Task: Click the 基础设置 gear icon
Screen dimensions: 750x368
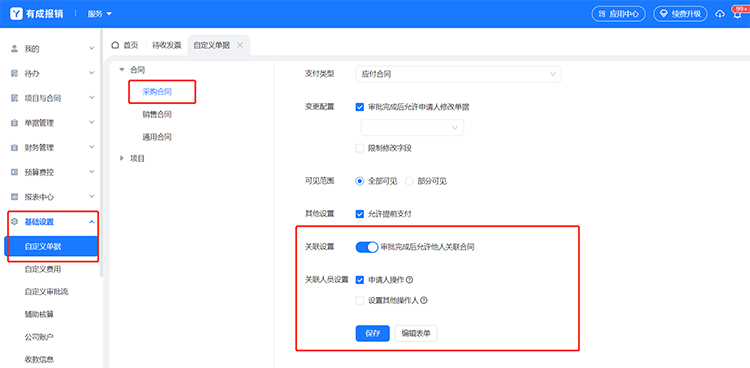Action: (x=14, y=222)
